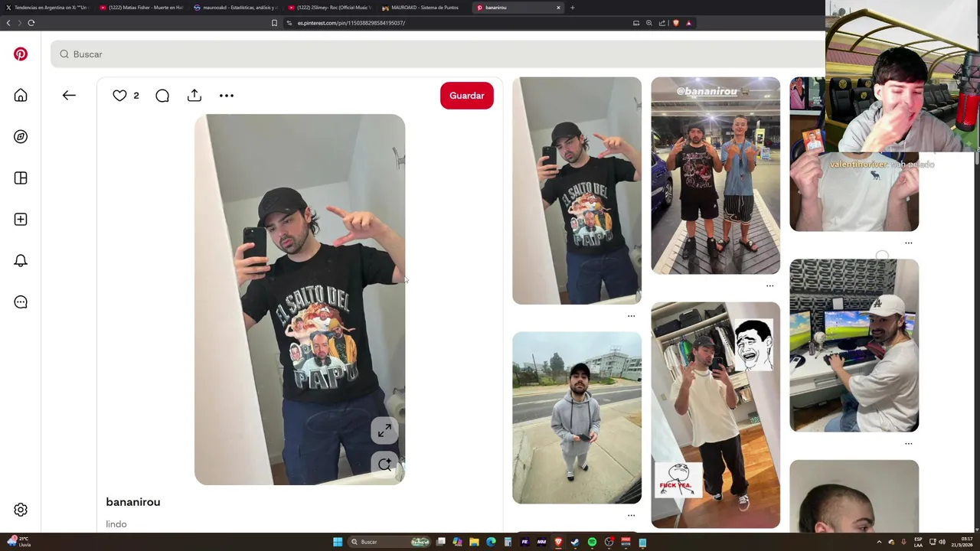980x551 pixels.
Task: Open the volume speaker icon in system tray
Action: point(942,542)
